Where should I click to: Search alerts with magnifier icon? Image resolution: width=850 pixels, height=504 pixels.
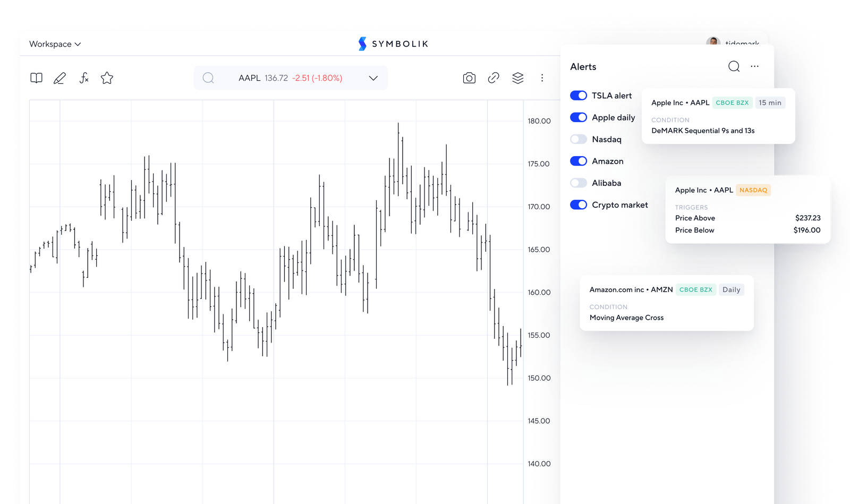click(734, 66)
